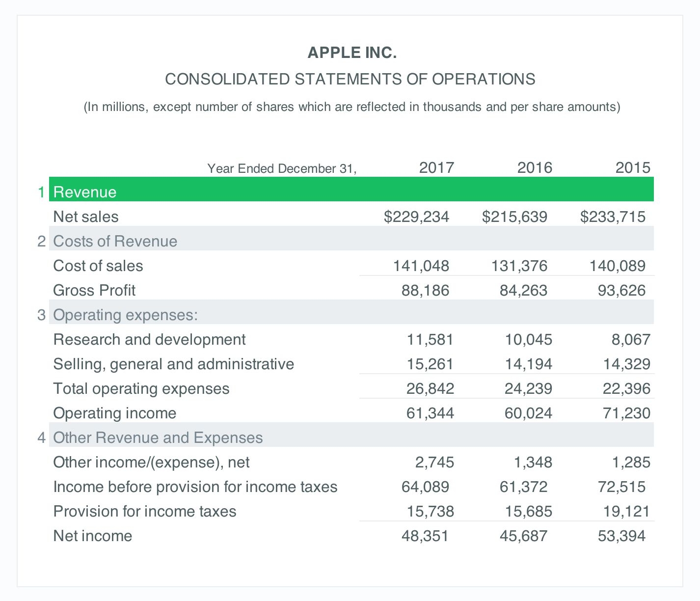Screen dimensions: 700x601
Task: Select the Gross Profit row label
Action: [x=94, y=290]
